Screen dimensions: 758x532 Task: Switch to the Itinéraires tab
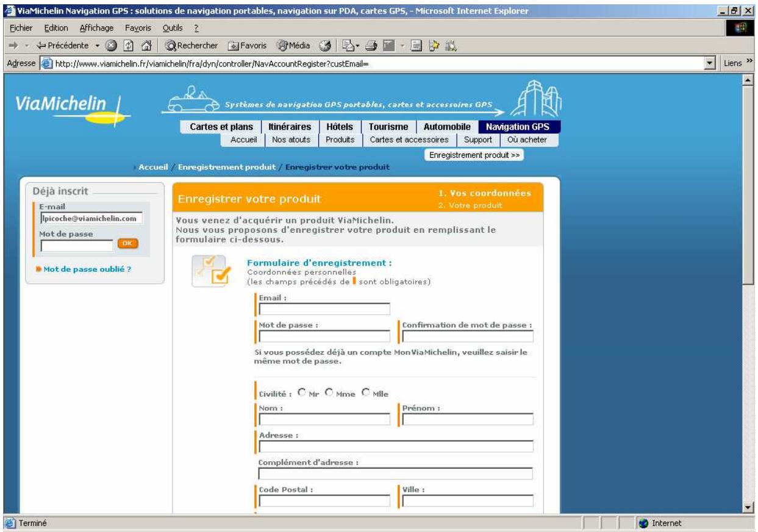290,127
